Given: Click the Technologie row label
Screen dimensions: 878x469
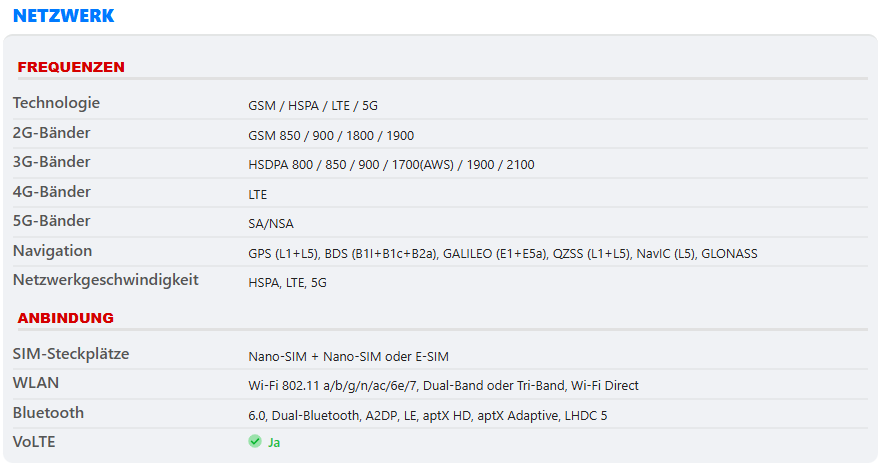Looking at the screenshot, I should (x=56, y=103).
